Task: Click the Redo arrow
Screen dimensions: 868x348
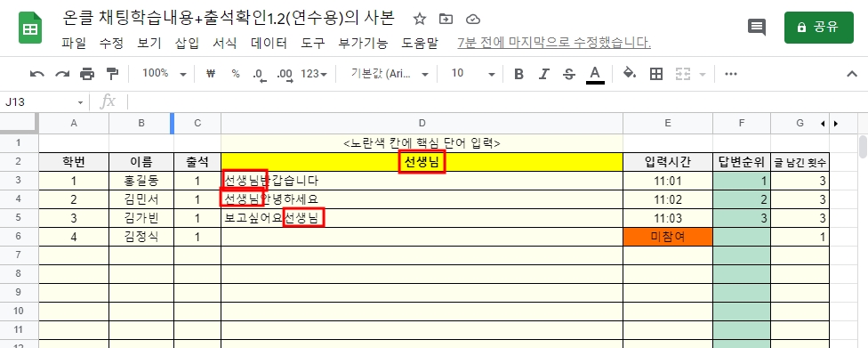Action: (62, 74)
